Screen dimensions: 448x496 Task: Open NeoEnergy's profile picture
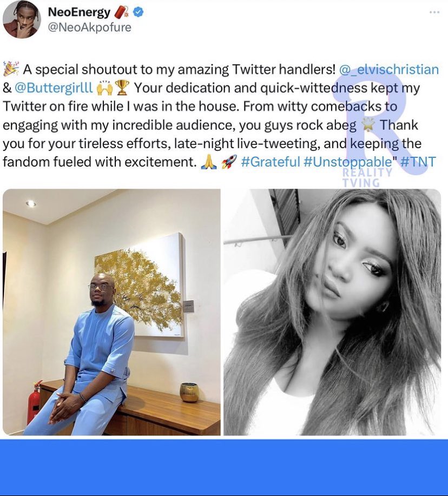click(x=22, y=19)
